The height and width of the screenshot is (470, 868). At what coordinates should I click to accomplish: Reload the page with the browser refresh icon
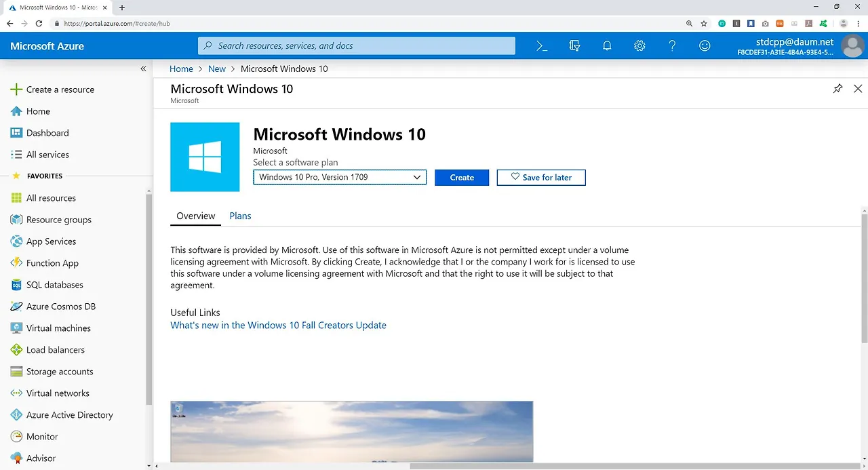point(39,23)
